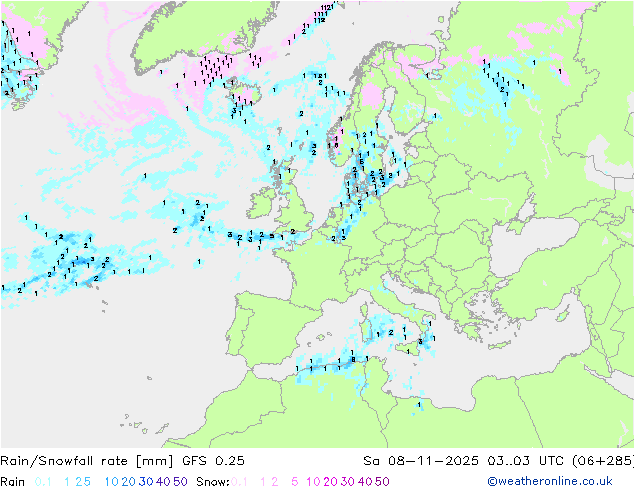634x490 pixels.
Task: Pick the Snow 0.1 legend color
Action: [x=239, y=482]
